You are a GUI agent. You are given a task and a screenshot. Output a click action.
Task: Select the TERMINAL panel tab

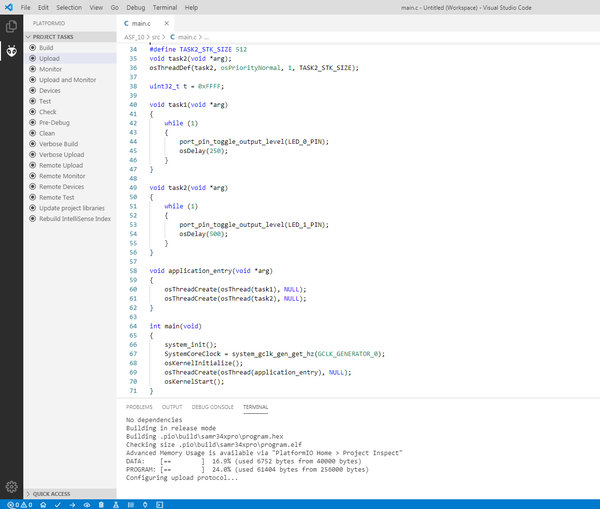pyautogui.click(x=256, y=407)
